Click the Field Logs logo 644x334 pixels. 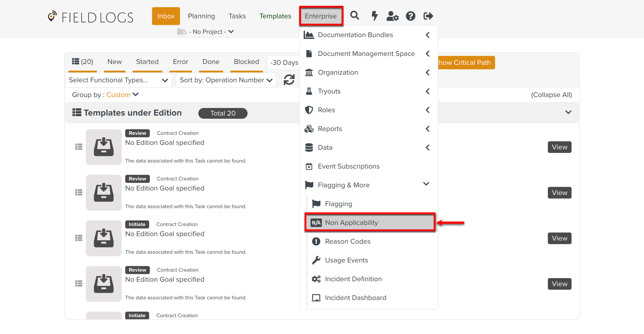click(90, 17)
